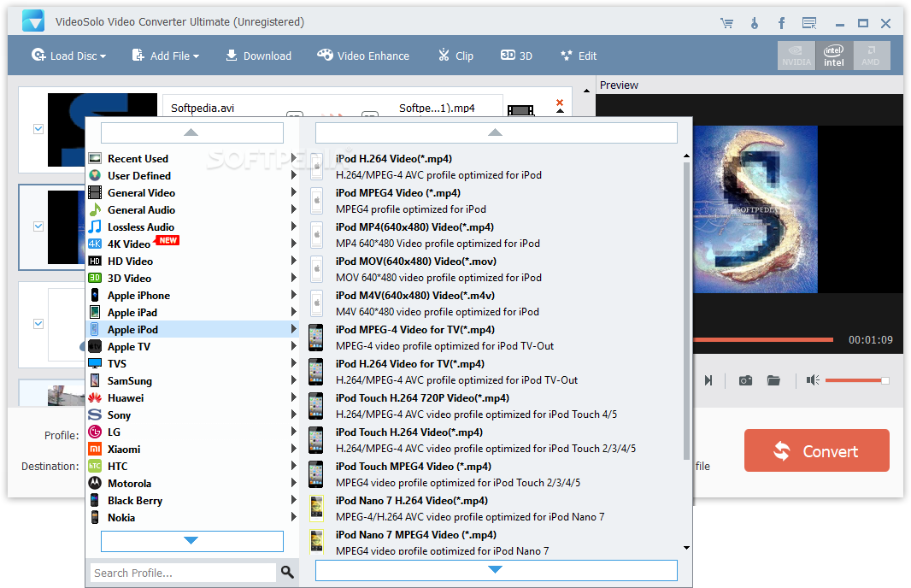The height and width of the screenshot is (588, 911).
Task: Choose iPod Touch H.264 720P Video profile
Action: click(x=496, y=406)
